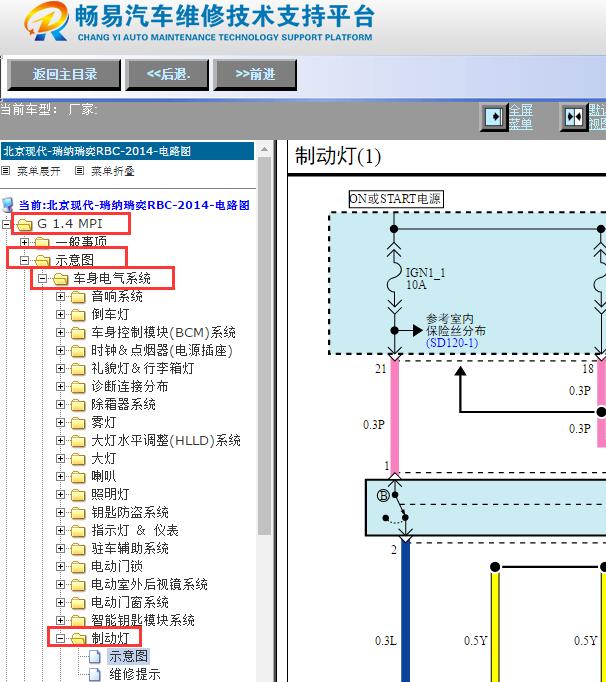The width and height of the screenshot is (606, 682).
Task: Go forward with the >>前进 button
Action: pyautogui.click(x=255, y=75)
